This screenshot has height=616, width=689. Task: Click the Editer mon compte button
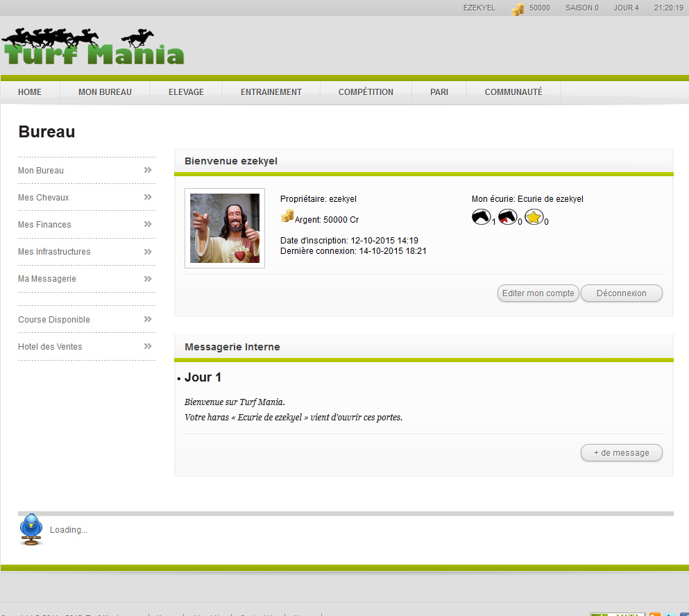538,293
